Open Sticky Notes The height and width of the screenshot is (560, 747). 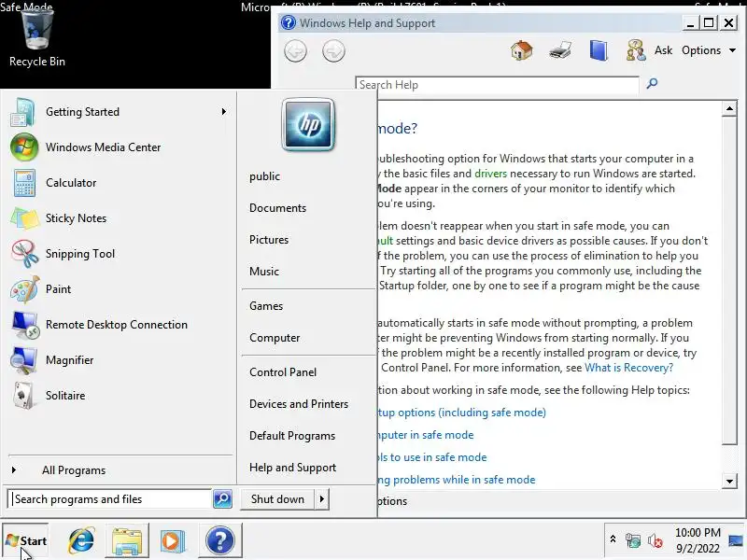pyautogui.click(x=119, y=218)
